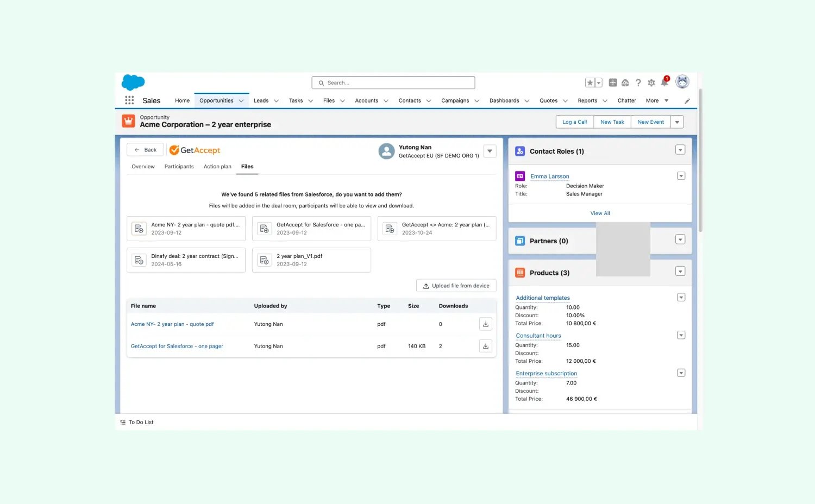This screenshot has width=815, height=504.
Task: Open the Emma Larsson contact link
Action: [x=549, y=176]
